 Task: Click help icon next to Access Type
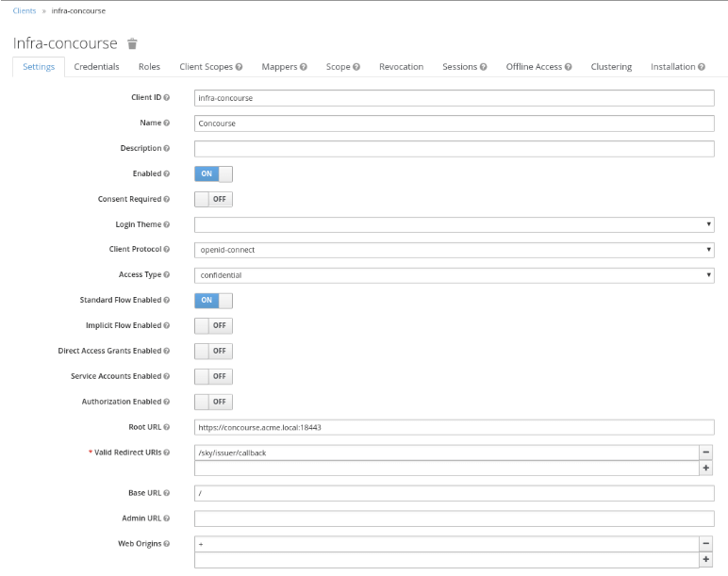coord(167,274)
